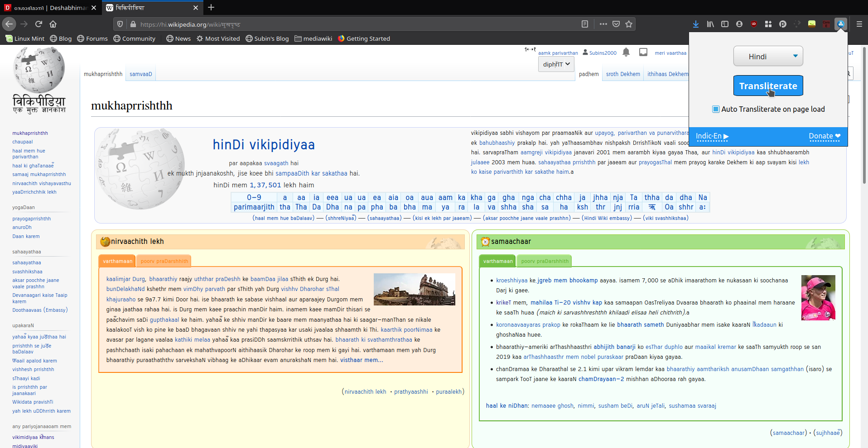The height and width of the screenshot is (448, 868).
Task: Open Getting Started bookmark
Action: pyautogui.click(x=364, y=38)
